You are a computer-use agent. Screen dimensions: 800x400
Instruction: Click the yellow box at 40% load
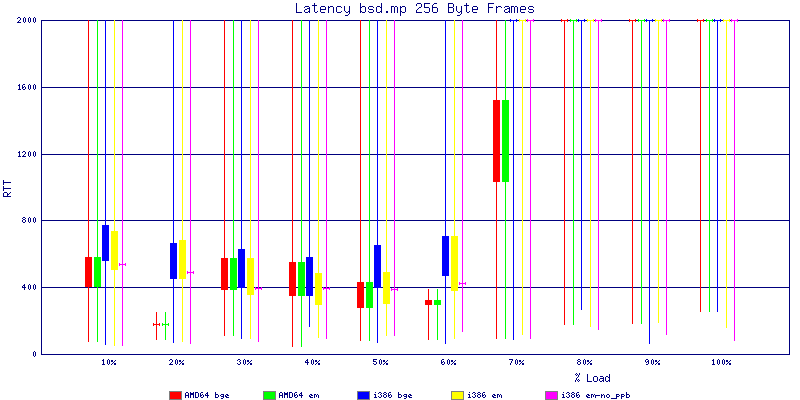click(x=318, y=289)
